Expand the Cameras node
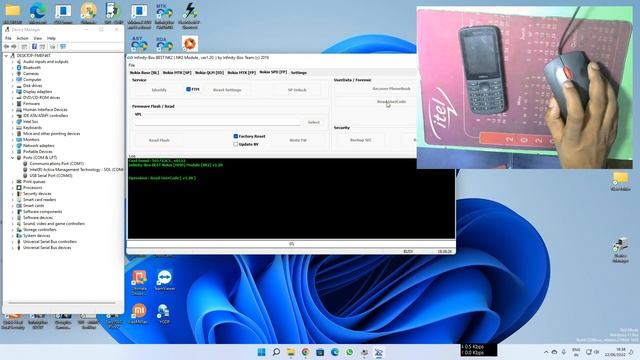Screen dimensions: 640x360 pos(13,73)
